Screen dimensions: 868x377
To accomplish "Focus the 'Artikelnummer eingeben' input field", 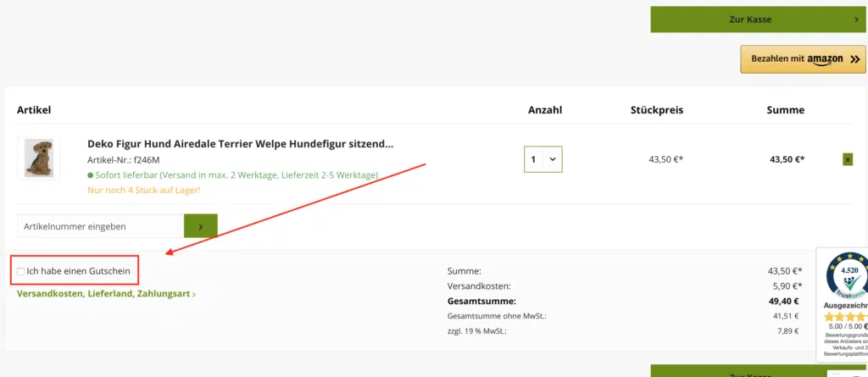I will coord(100,226).
